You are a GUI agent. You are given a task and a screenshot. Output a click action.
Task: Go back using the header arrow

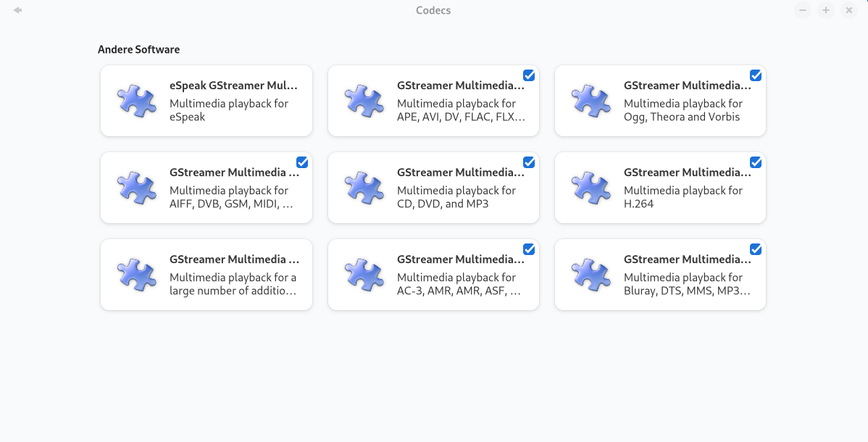click(17, 10)
